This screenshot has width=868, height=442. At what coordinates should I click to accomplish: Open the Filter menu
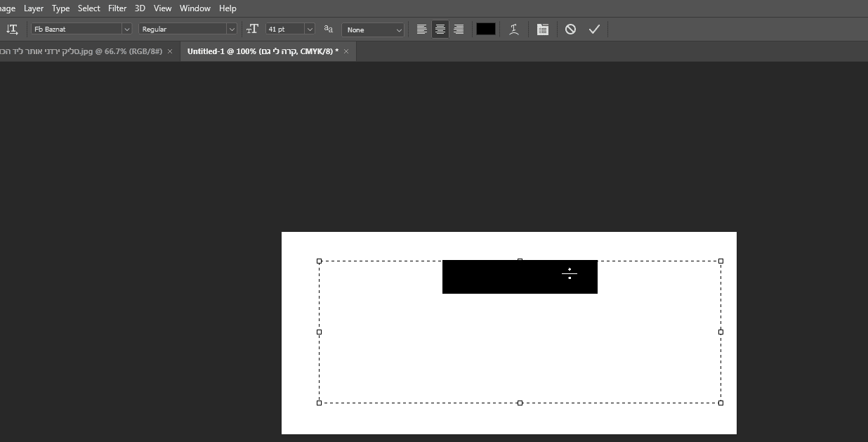coord(117,8)
